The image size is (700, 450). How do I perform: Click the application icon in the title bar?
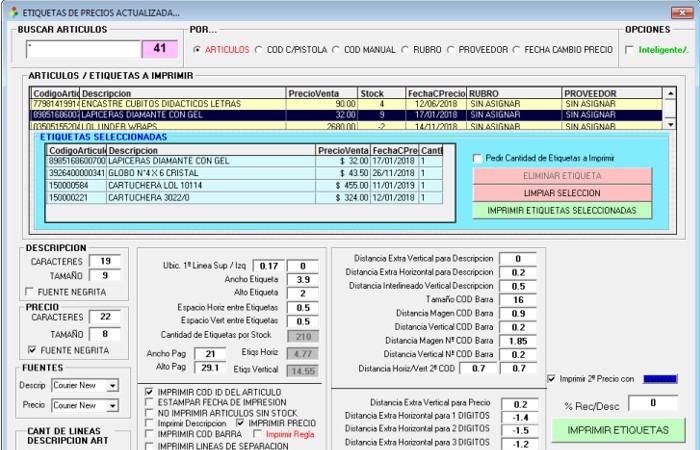[12, 12]
